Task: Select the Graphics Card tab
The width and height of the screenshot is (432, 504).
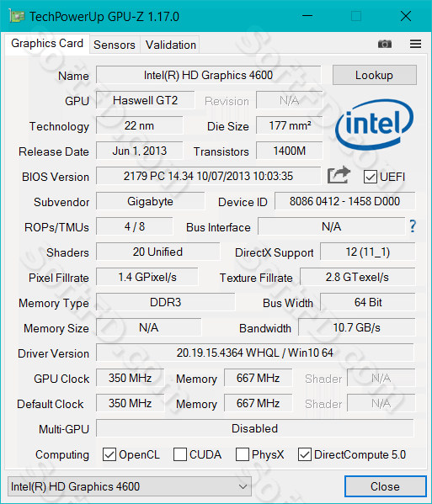Action: click(47, 44)
